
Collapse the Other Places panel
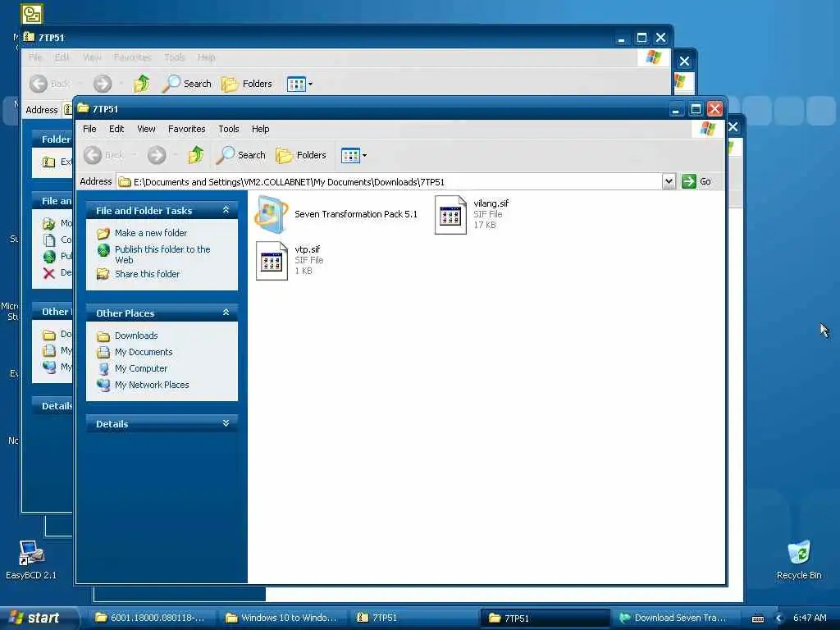[x=226, y=313]
